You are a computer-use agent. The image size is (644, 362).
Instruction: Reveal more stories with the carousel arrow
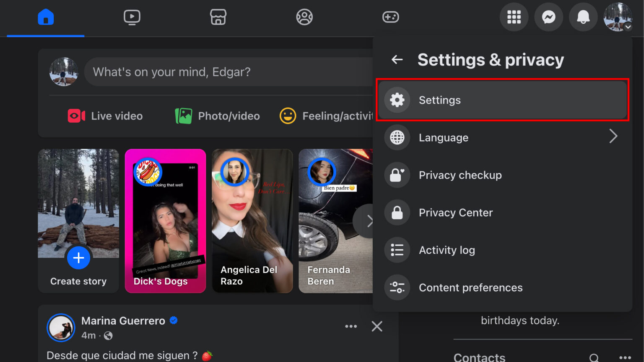click(x=369, y=221)
